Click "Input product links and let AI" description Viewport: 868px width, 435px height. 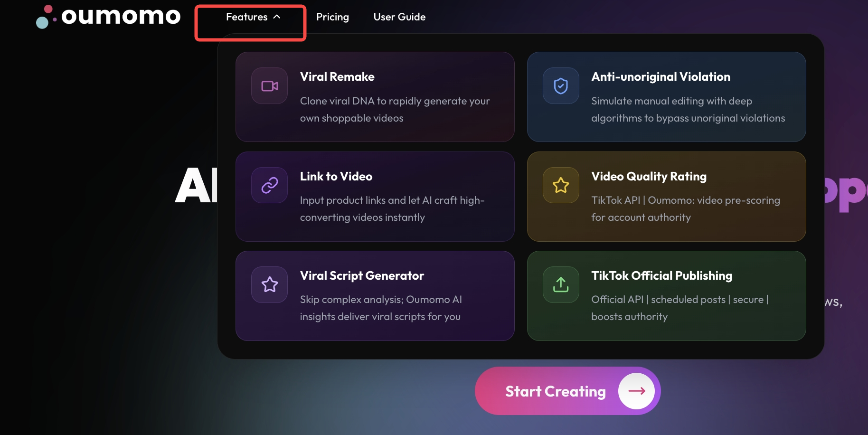point(392,209)
